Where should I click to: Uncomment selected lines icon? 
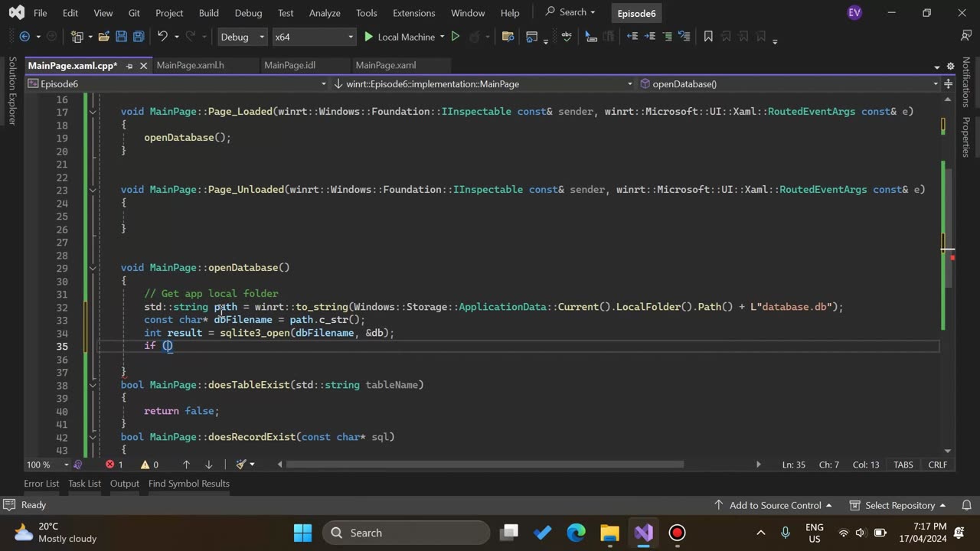point(685,37)
